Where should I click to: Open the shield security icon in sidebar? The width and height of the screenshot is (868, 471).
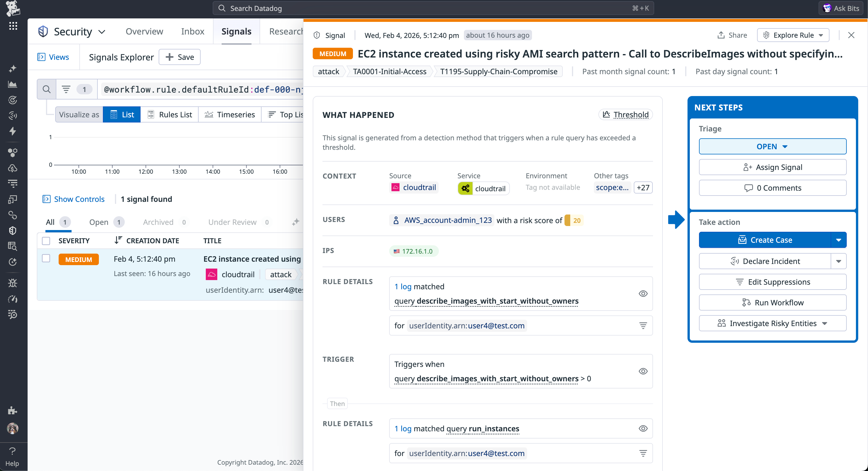pyautogui.click(x=12, y=230)
